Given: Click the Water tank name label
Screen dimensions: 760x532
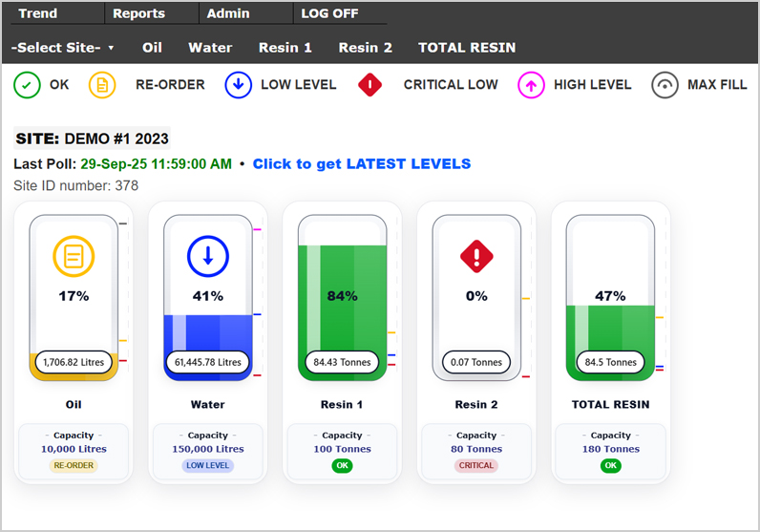Looking at the screenshot, I should click(208, 404).
